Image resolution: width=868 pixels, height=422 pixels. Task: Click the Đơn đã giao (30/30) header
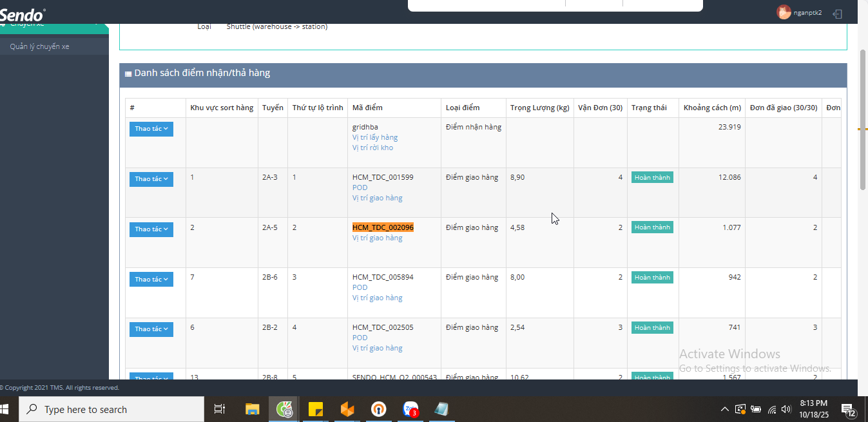point(784,108)
